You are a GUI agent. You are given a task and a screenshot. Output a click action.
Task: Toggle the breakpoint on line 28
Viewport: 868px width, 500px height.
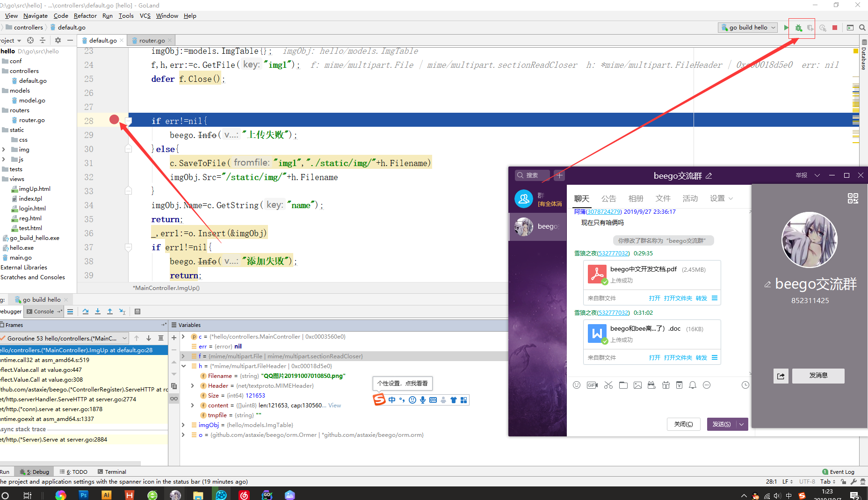tap(114, 120)
